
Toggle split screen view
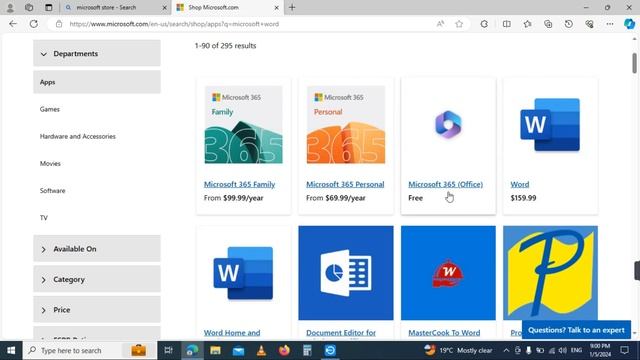click(x=507, y=24)
